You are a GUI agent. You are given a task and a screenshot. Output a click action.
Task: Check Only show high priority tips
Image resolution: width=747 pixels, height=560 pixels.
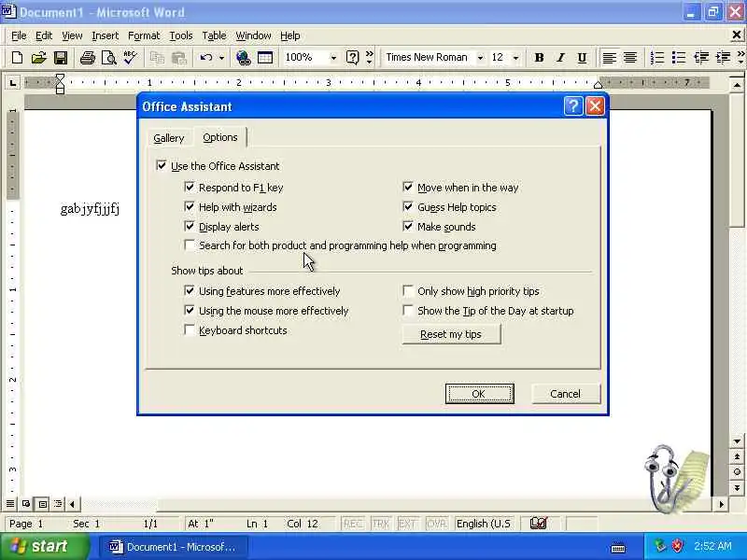coord(408,290)
